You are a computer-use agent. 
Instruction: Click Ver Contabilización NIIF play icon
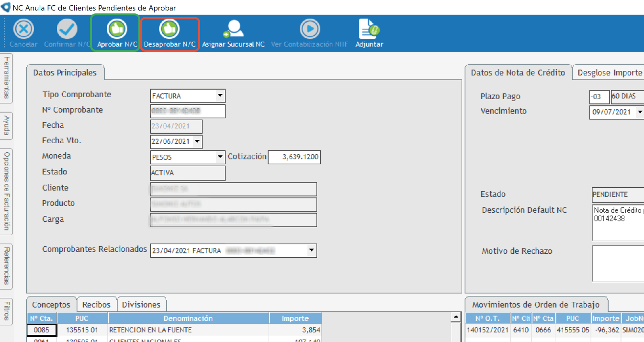coord(310,29)
